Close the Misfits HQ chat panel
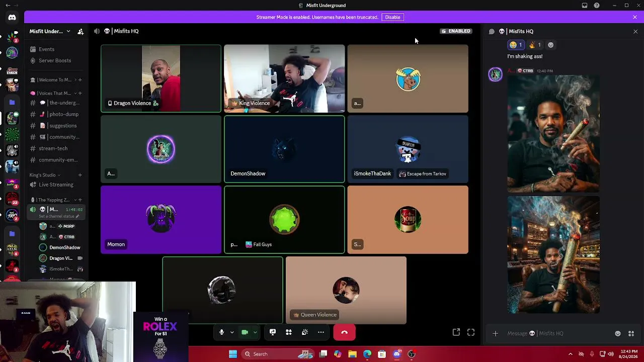Viewport: 644px width, 362px height. [635, 31]
